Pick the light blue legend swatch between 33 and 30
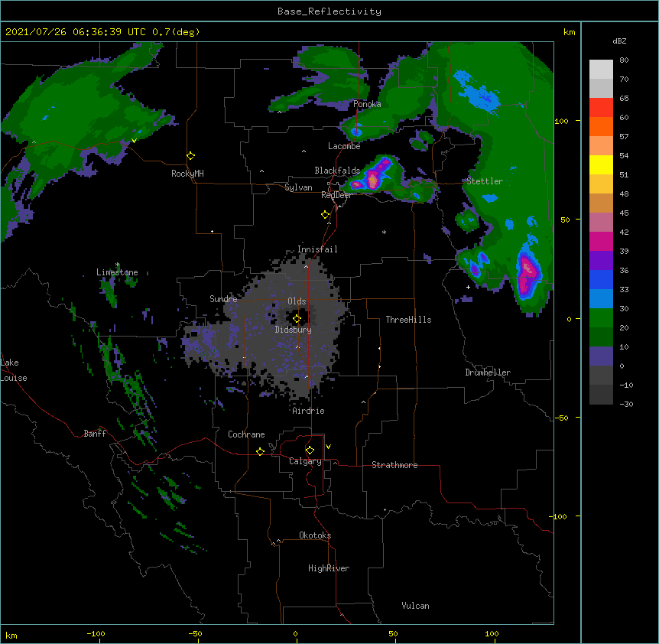 (601, 299)
